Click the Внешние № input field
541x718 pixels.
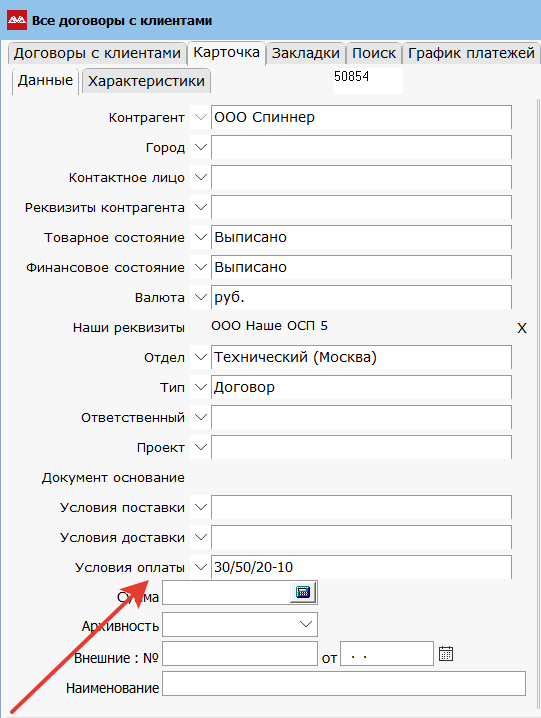click(240, 653)
